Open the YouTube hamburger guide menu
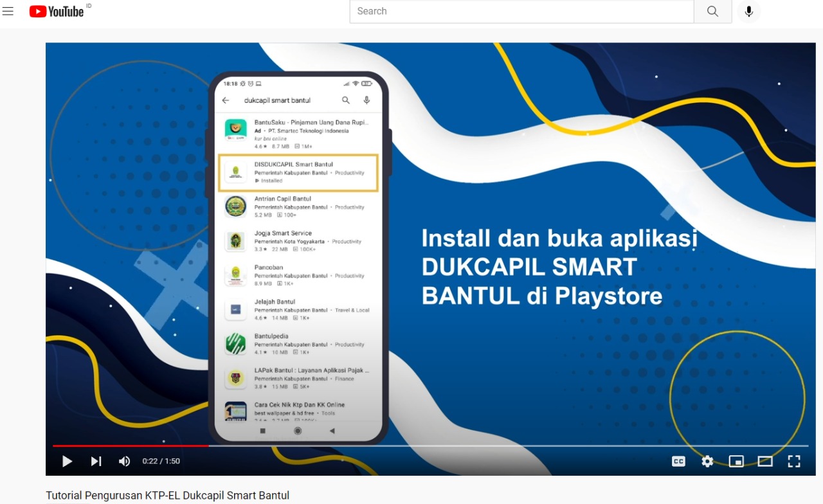Screen dimensions: 823x504 pos(8,11)
